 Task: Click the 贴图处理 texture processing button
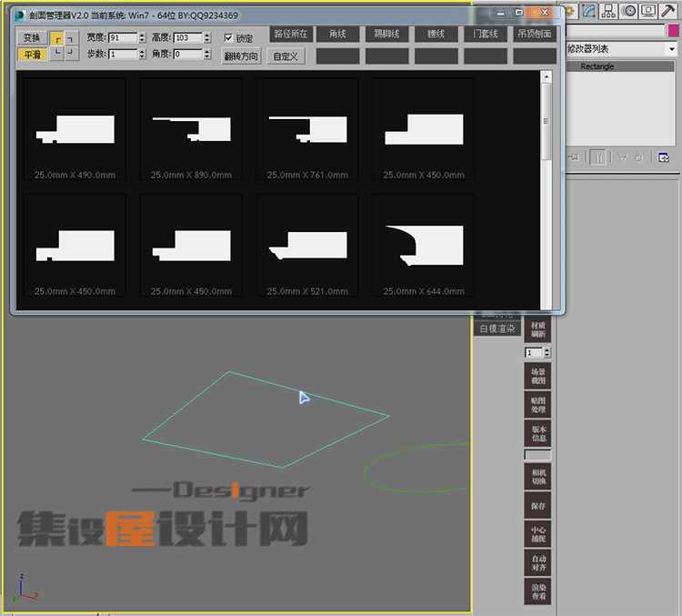tap(537, 405)
